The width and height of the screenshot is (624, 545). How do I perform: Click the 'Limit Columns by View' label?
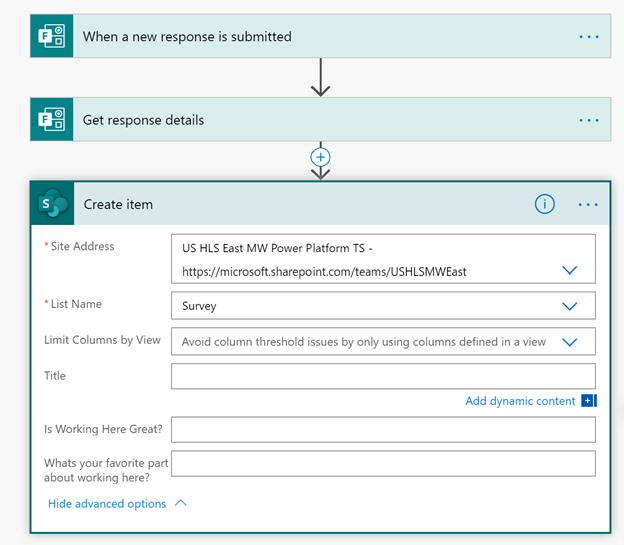click(x=102, y=340)
